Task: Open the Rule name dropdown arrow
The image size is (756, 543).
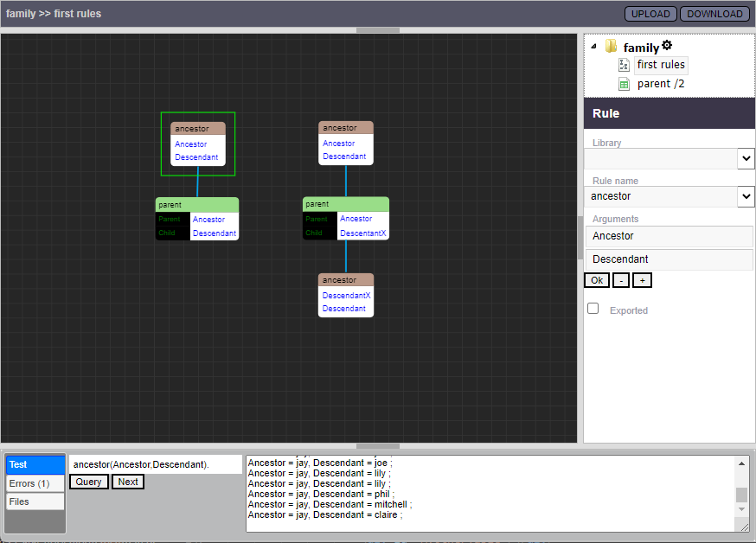Action: (746, 196)
